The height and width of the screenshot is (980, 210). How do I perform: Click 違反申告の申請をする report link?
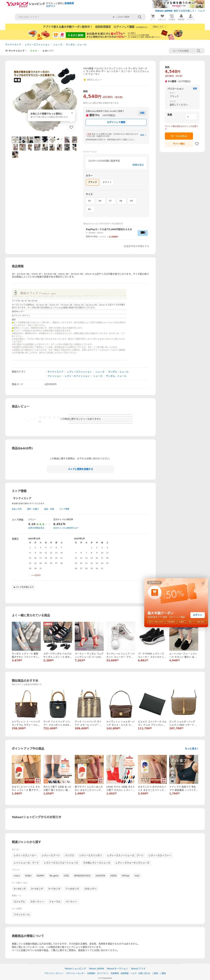point(136,246)
